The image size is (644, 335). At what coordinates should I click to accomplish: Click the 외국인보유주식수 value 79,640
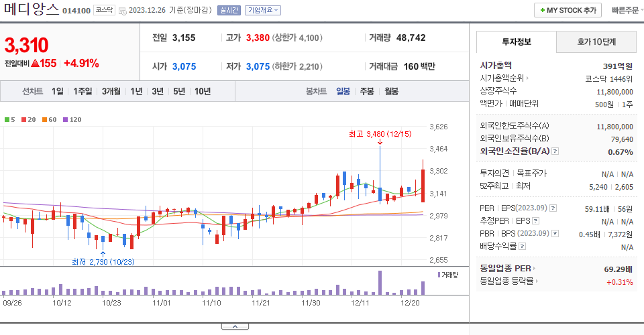coord(622,139)
